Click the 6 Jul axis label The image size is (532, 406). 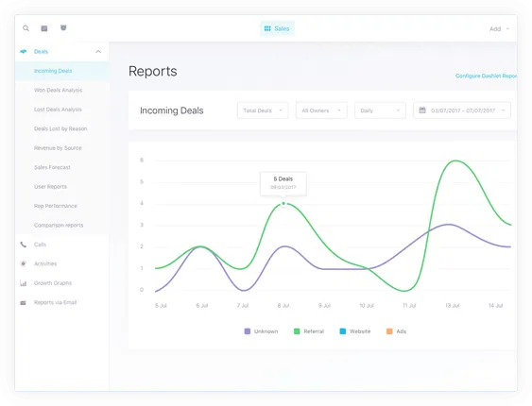pos(202,305)
